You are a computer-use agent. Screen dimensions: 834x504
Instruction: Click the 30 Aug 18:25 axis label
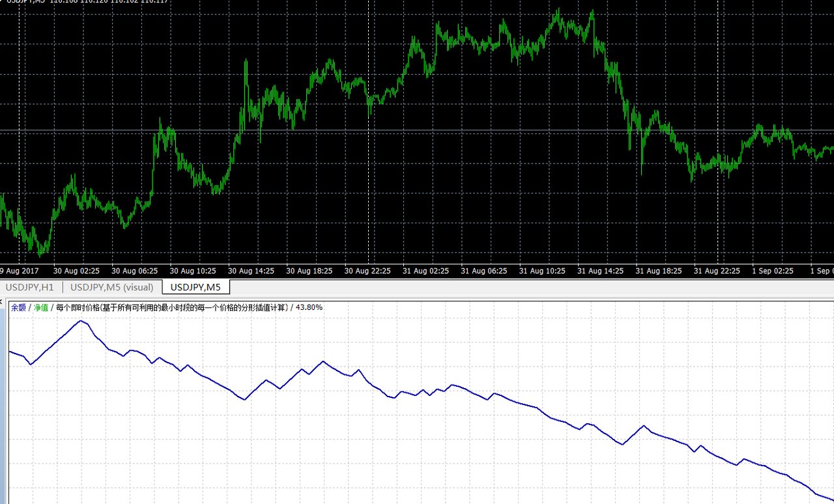(309, 271)
